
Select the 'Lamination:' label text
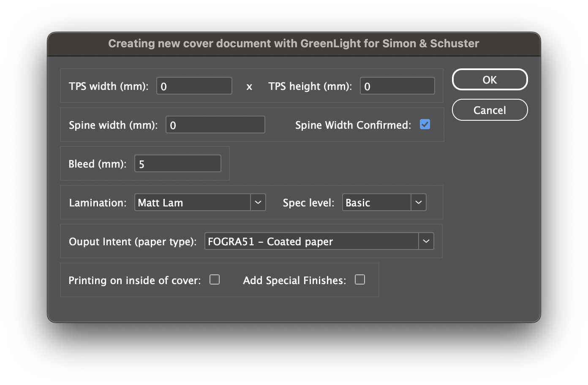tap(98, 203)
